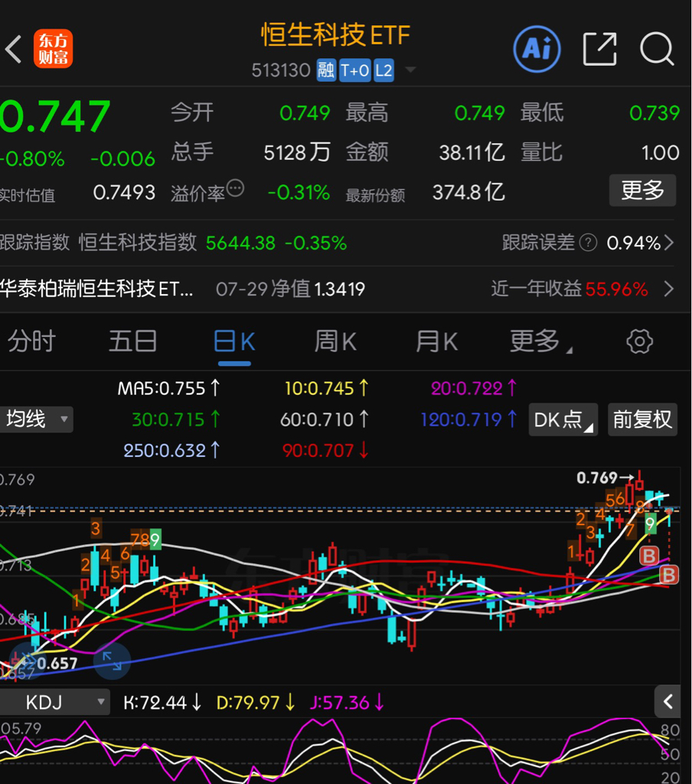
Task: Tap the J:57.36 indicator value
Action: [347, 703]
